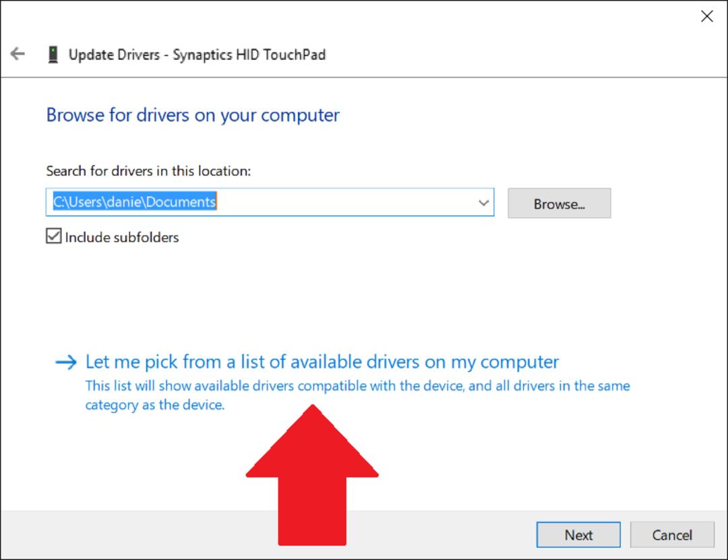Click the Search for drivers in this location label
Viewport: 728px width, 560px height.
coord(148,171)
